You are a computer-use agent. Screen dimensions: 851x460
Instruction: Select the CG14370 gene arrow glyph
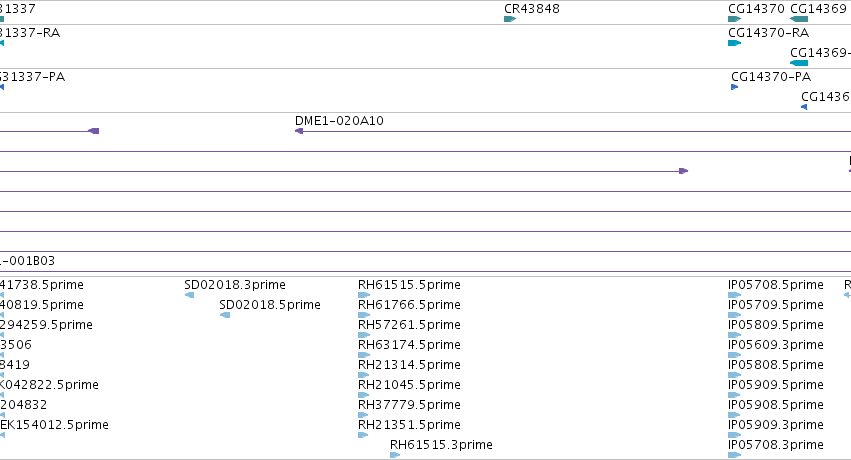(734, 19)
